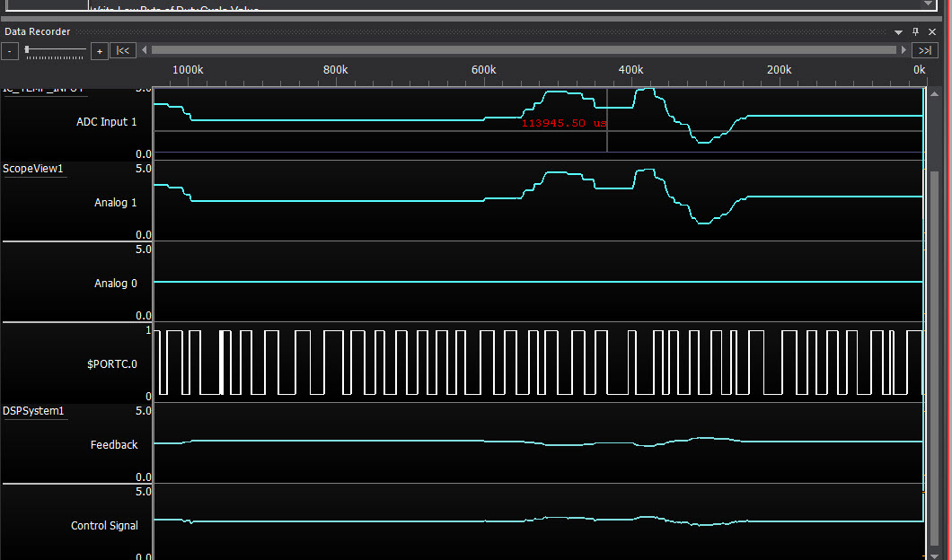Image resolution: width=952 pixels, height=560 pixels.
Task: Click the red 113945.50 us cursor readout
Action: pos(564,123)
